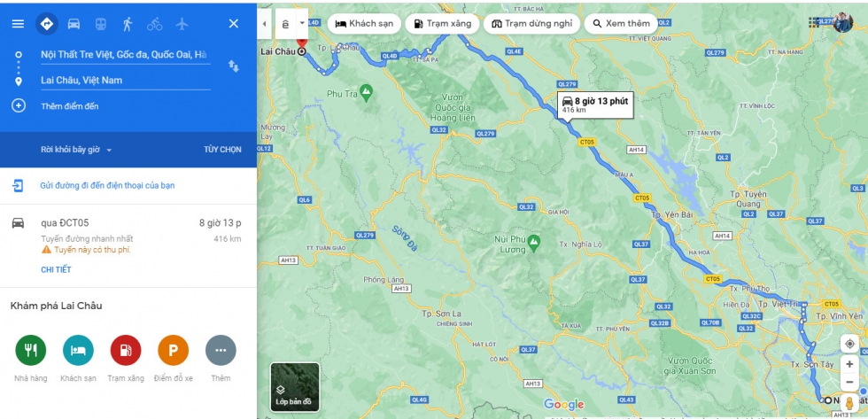Choose the cycling travel mode
Screen dimensions: 868x419
[154, 24]
